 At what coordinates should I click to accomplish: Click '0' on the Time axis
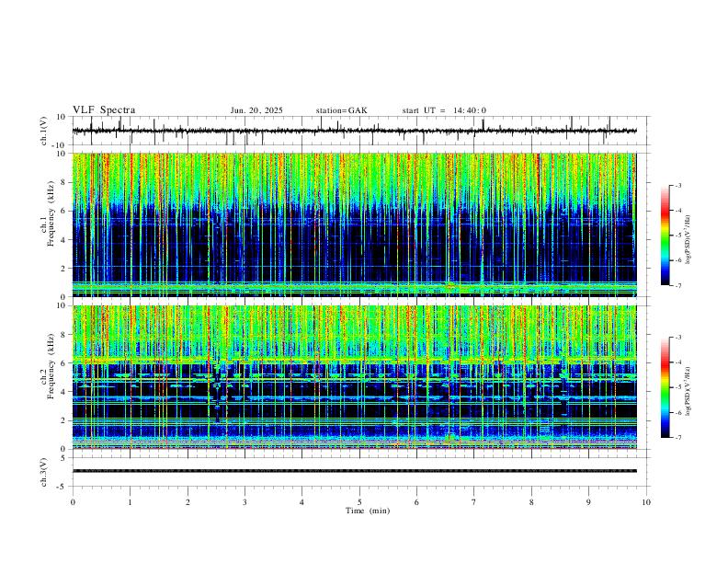coord(73,502)
